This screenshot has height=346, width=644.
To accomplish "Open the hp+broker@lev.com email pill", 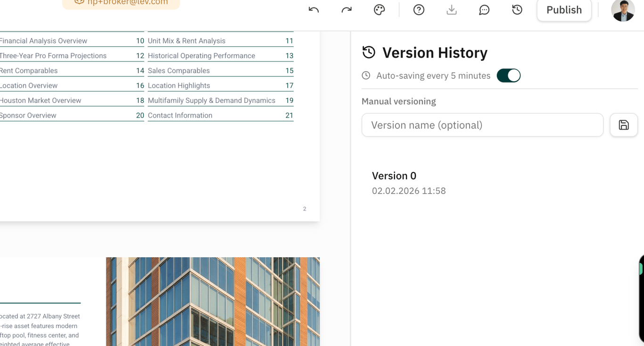I will (x=121, y=2).
